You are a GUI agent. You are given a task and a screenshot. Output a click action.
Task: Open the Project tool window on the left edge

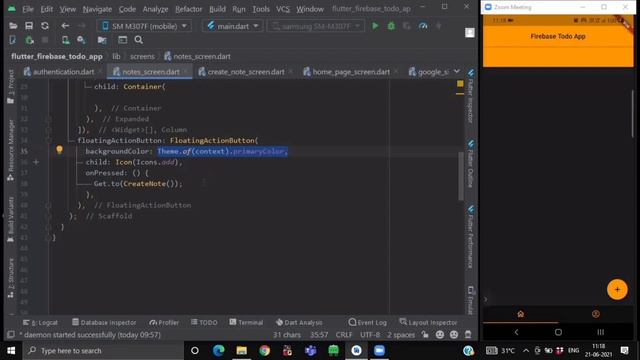pyautogui.click(x=11, y=87)
